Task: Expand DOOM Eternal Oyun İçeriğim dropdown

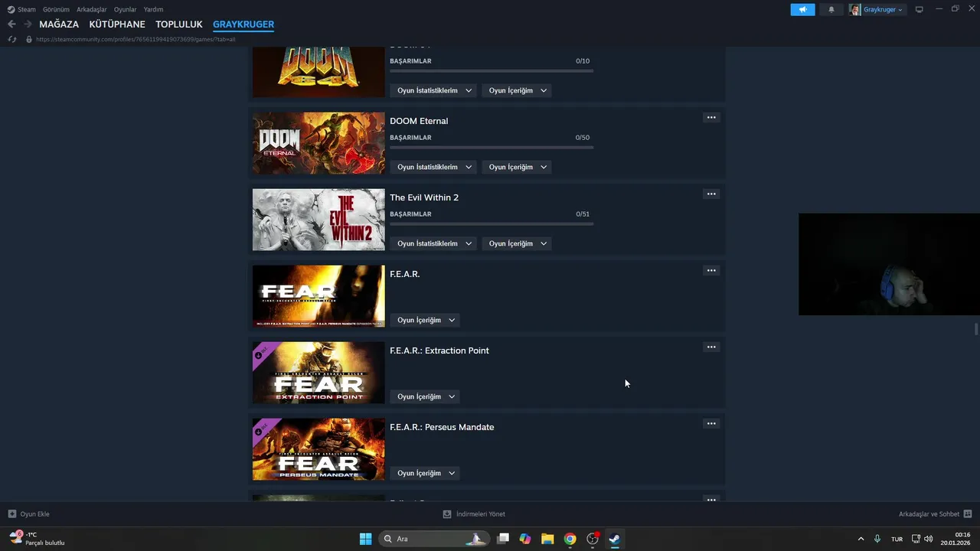Action: (517, 167)
